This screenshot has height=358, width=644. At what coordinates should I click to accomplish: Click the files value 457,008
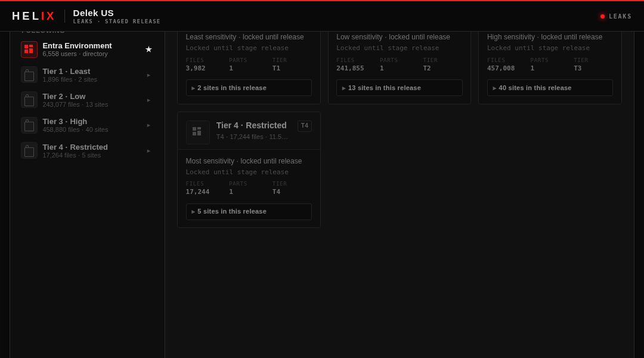(501, 68)
